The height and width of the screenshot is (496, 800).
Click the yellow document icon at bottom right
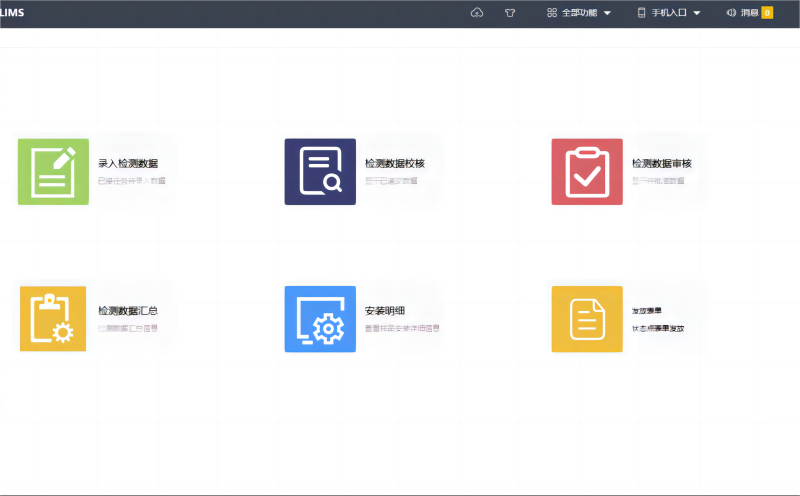587,319
